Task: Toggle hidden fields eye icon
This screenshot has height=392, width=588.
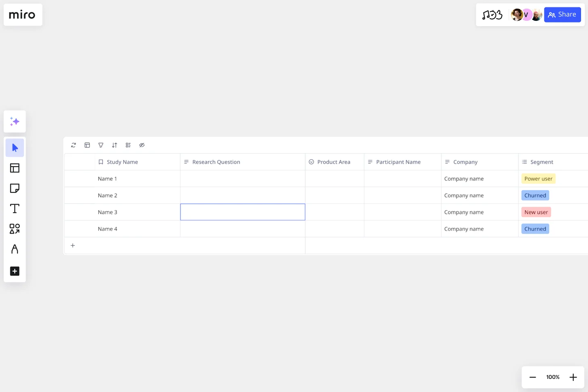Action: click(142, 145)
